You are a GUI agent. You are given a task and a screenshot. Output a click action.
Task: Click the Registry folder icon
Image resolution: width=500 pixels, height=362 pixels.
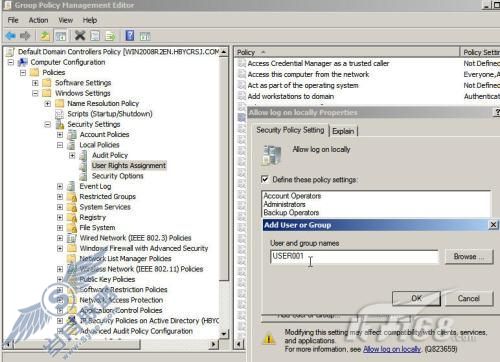72,217
